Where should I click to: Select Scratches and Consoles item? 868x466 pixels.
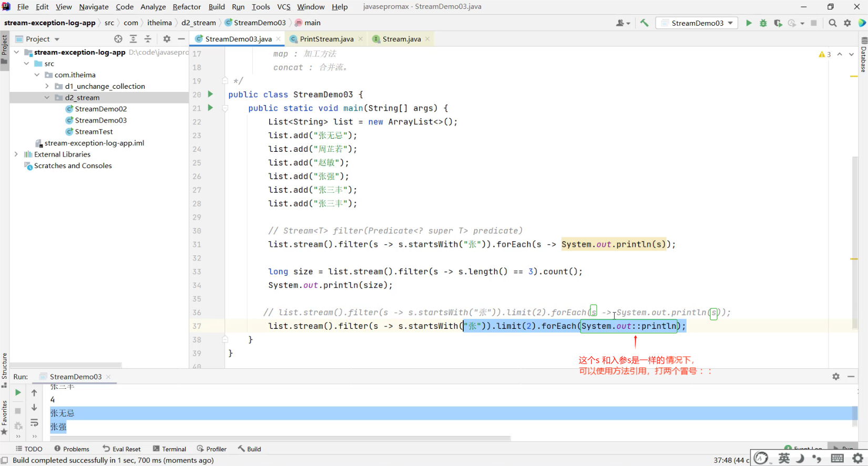tap(73, 165)
